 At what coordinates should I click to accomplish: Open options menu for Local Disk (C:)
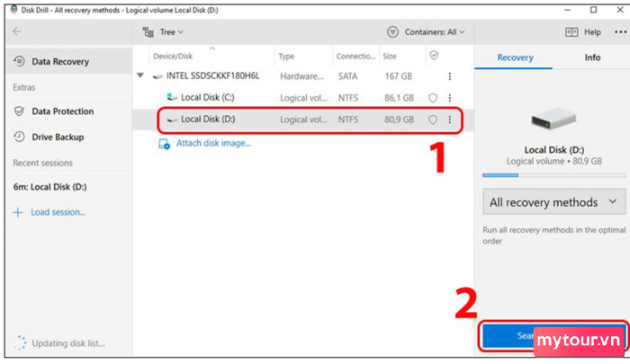[450, 98]
